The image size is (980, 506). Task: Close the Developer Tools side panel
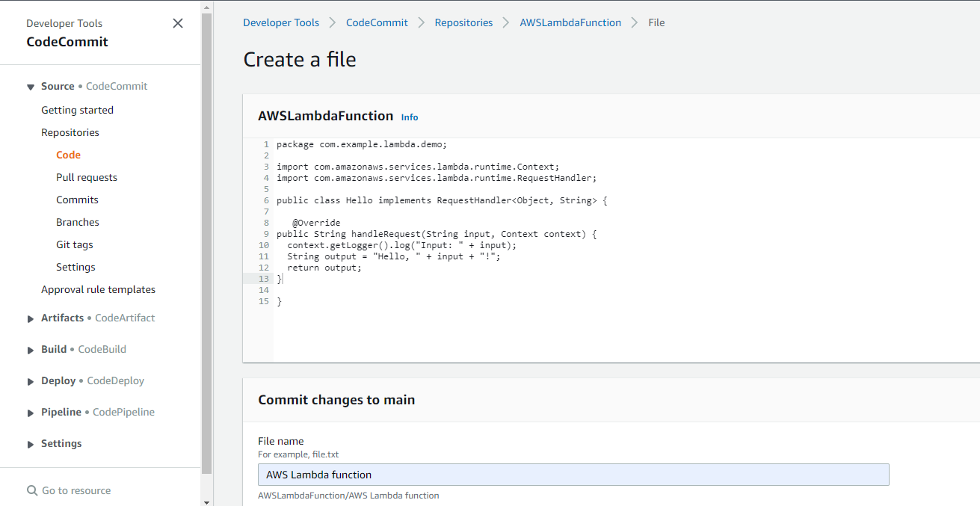point(178,23)
